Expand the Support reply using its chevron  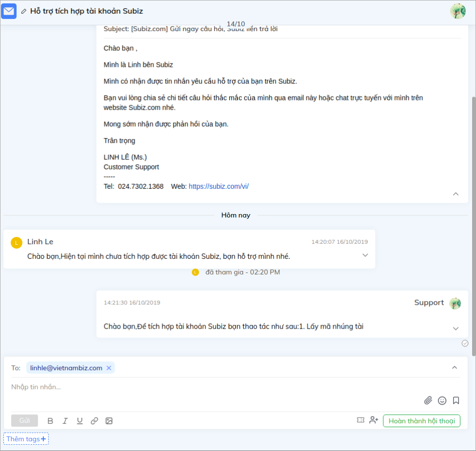455,329
